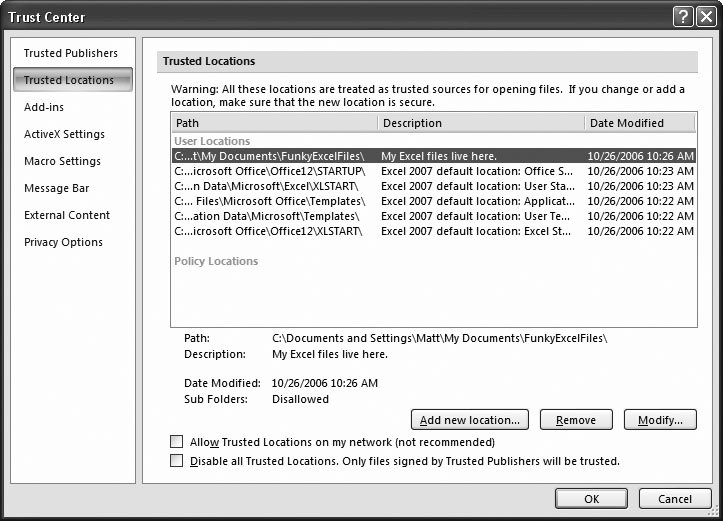This screenshot has height=521, width=723.
Task: Select Trusted Locations in sidebar
Action: pos(71,80)
